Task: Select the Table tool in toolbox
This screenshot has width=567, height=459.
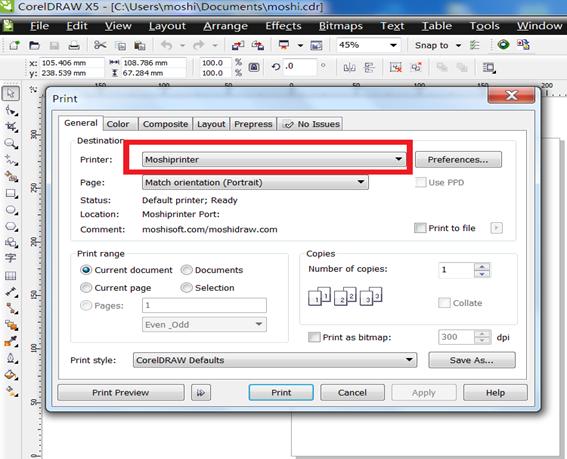Action: [11, 276]
